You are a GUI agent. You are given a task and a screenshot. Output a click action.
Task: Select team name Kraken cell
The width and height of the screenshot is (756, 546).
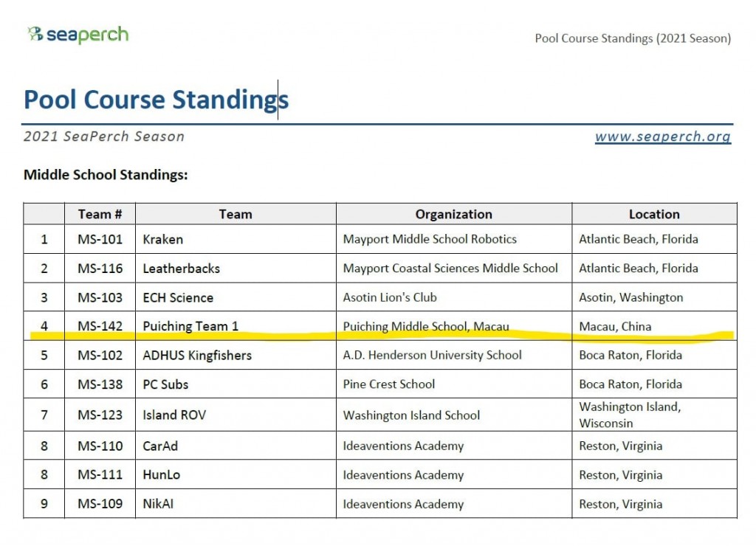(x=163, y=239)
